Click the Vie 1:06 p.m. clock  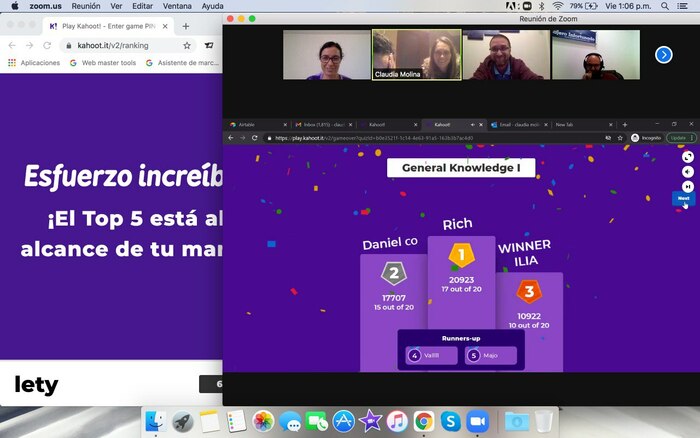point(628,6)
